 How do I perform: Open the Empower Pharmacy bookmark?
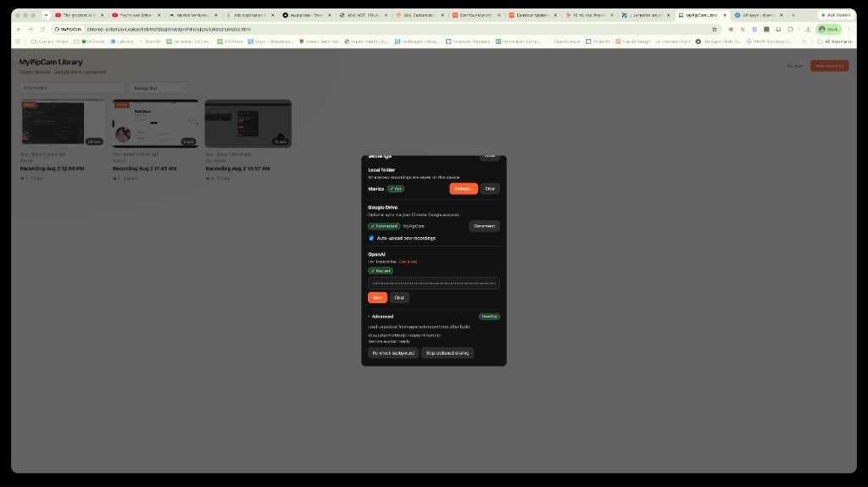tap(468, 42)
